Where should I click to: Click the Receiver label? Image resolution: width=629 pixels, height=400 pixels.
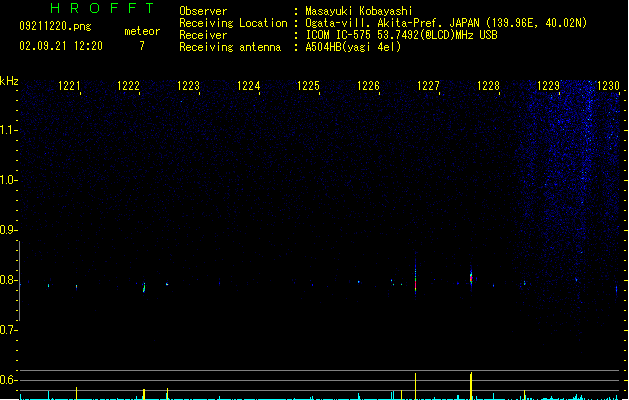[203, 35]
